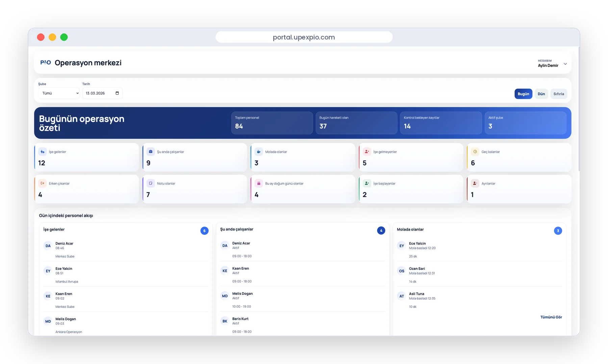Image resolution: width=608 pixels, height=364 pixels.
Task: Click the Dün button
Action: [541, 94]
